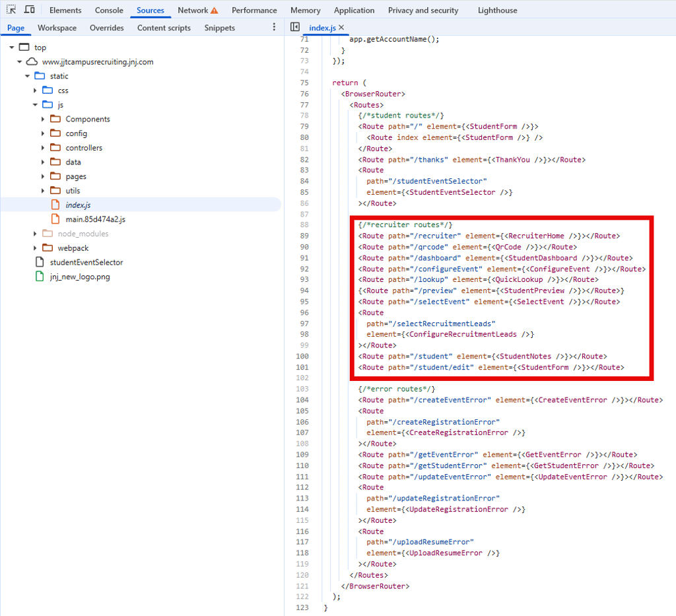Viewport: 676px width, 616px height.
Task: Click line number 101 in gutter
Action: point(302,367)
